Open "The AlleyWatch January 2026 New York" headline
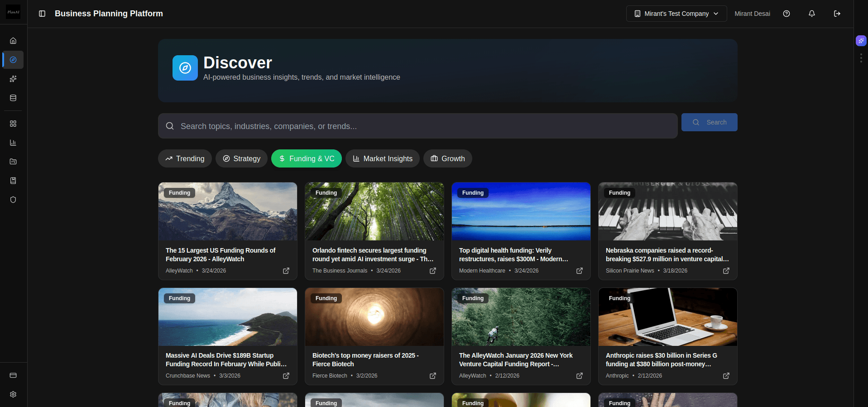The width and height of the screenshot is (868, 407). pyautogui.click(x=516, y=359)
